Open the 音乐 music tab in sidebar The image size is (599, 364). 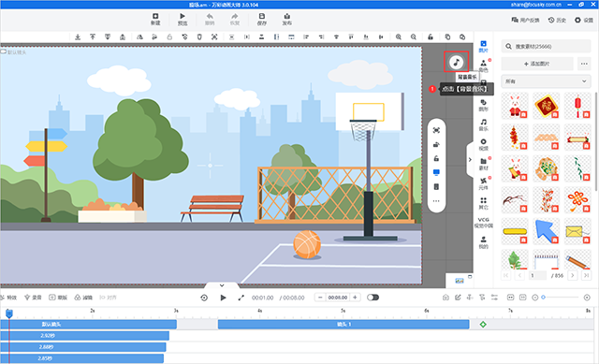(483, 124)
